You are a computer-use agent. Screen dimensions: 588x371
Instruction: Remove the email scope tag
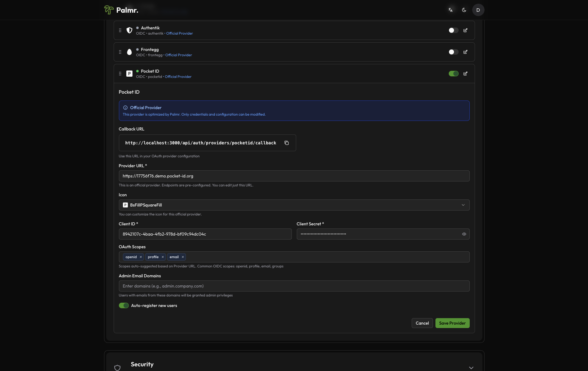[183, 257]
